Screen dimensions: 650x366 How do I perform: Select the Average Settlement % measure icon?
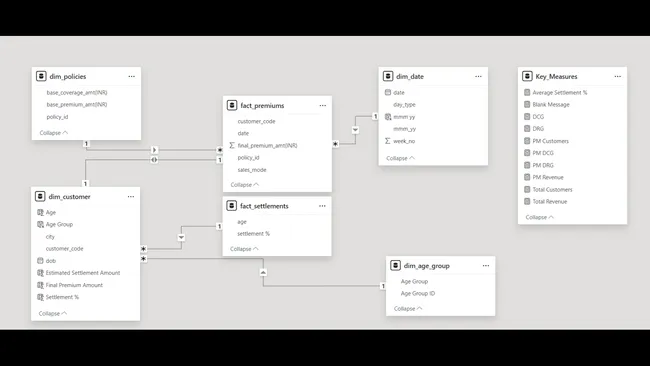coord(527,92)
